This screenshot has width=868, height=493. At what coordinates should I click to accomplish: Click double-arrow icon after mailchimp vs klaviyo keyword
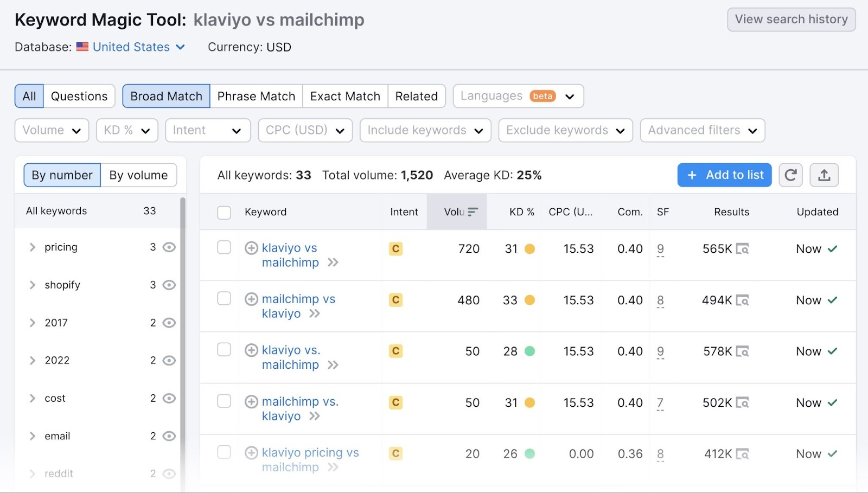[314, 313]
